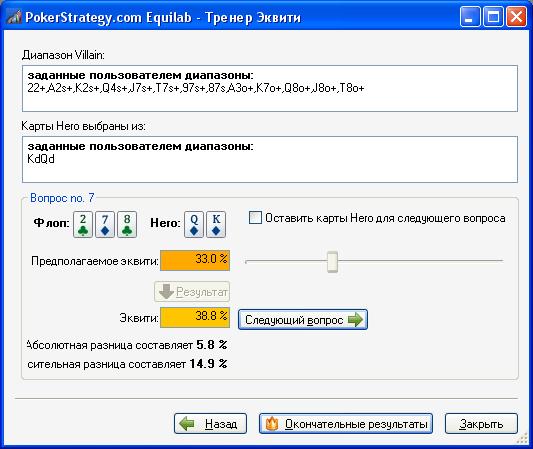Click the 'Закрыть' button
533x449 pixels.
click(x=481, y=424)
